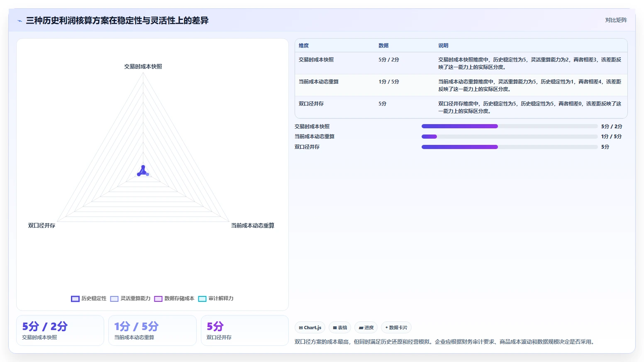
Task: Click the 5分 value beside 双口径并存 progress bar
Action: tap(605, 147)
